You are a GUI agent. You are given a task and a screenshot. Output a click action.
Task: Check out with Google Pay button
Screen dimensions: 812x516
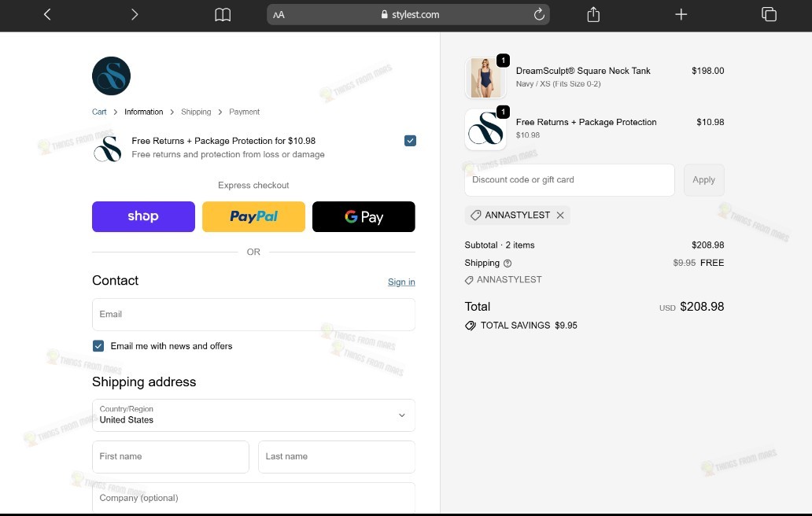[364, 216]
